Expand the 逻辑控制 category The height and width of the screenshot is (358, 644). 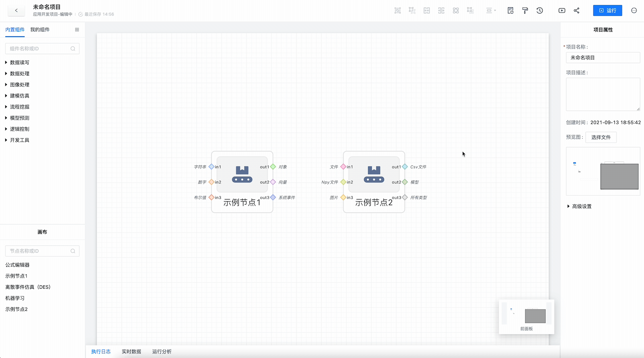click(x=20, y=129)
